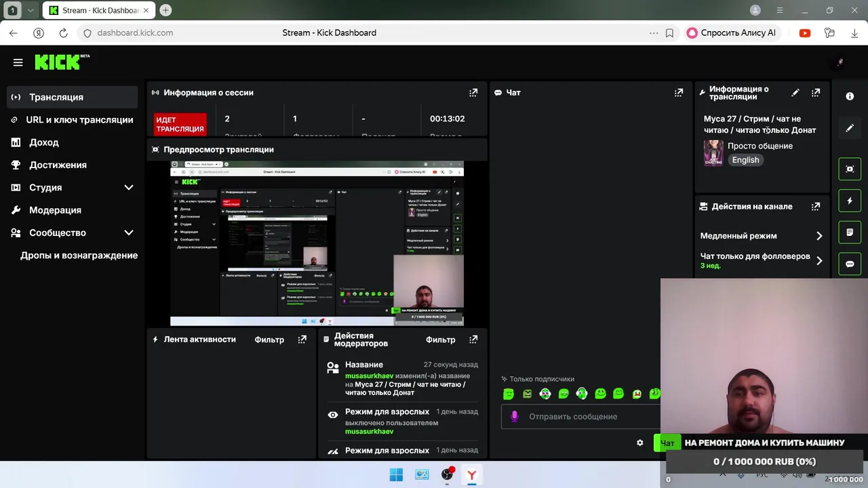The height and width of the screenshot is (488, 868).
Task: Pop out the Действия модераторов panel
Action: click(473, 340)
